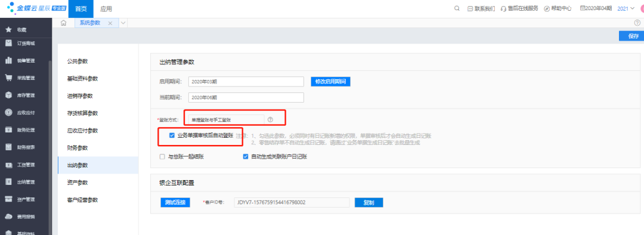Click the 复制 copy button

369,203
